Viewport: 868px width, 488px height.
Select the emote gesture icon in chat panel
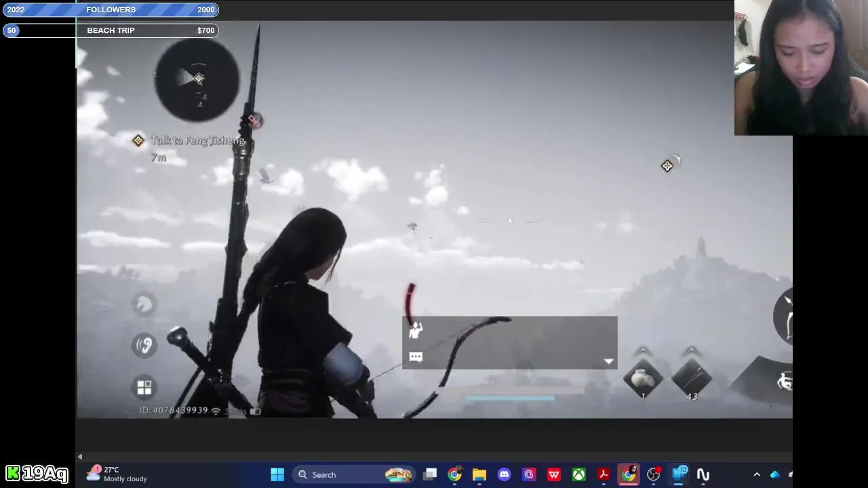416,330
